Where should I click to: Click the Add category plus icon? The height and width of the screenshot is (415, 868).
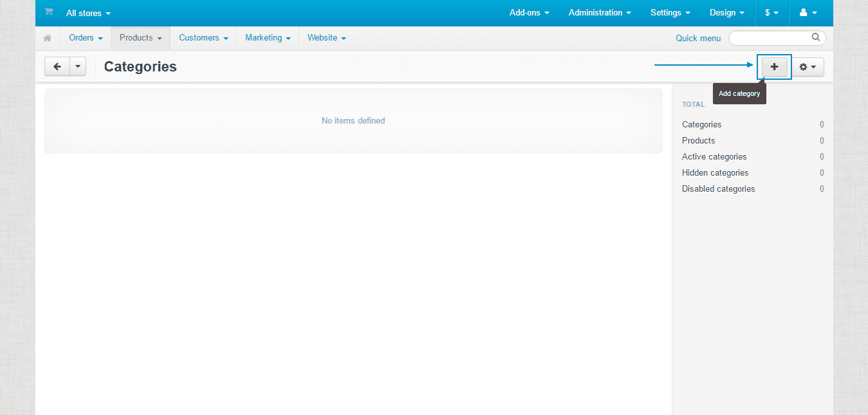point(773,66)
